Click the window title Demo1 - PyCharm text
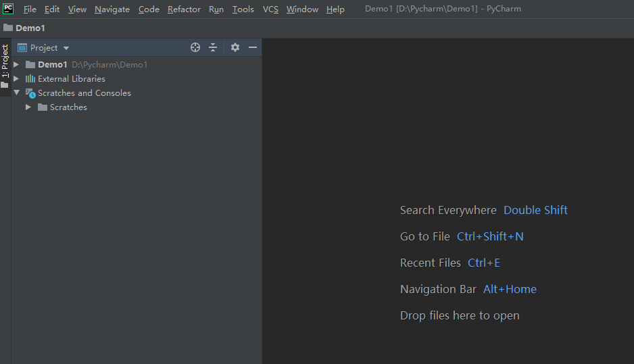The height and width of the screenshot is (364, 634). click(x=443, y=9)
